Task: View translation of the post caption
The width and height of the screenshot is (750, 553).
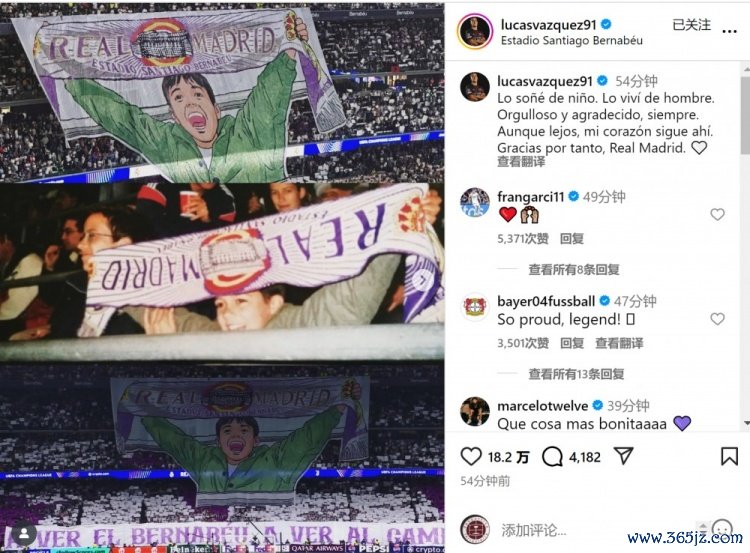Action: click(x=521, y=162)
